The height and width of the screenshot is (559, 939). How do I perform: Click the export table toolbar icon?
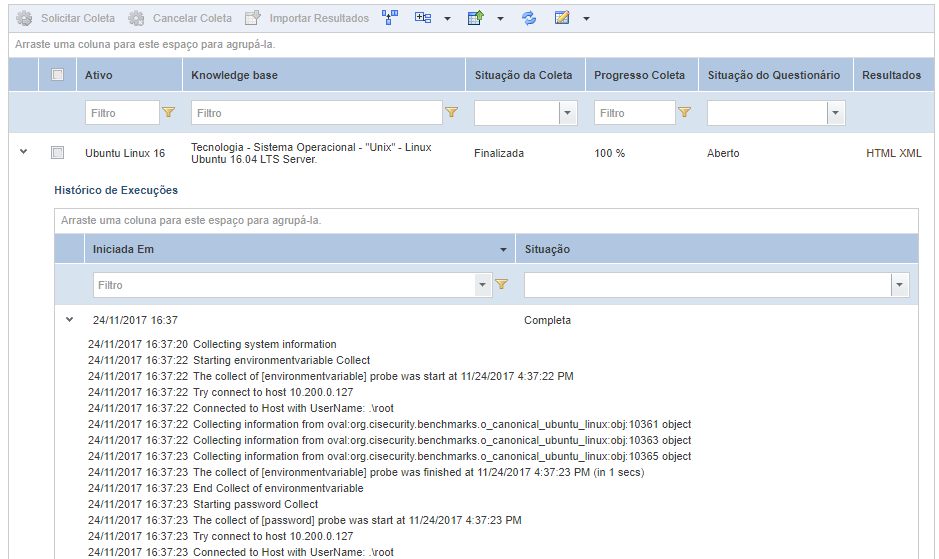(x=475, y=18)
